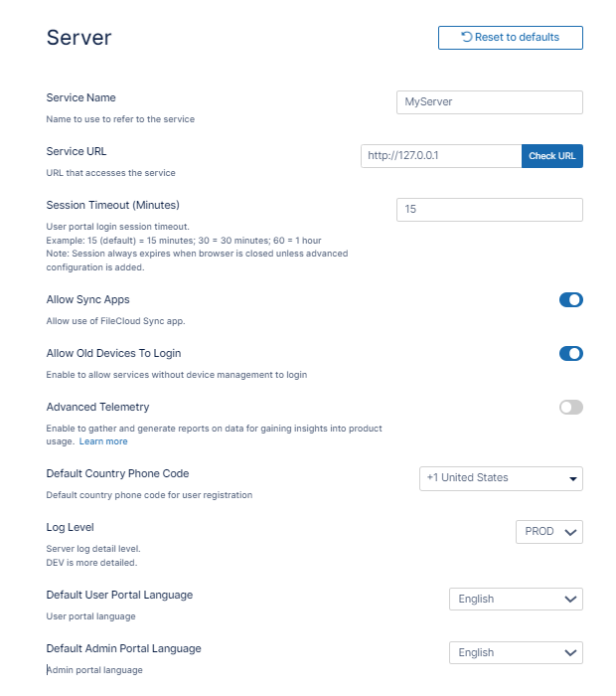Expand the Log Level PROD dropdown
This screenshot has height=696, width=616.
tap(549, 532)
